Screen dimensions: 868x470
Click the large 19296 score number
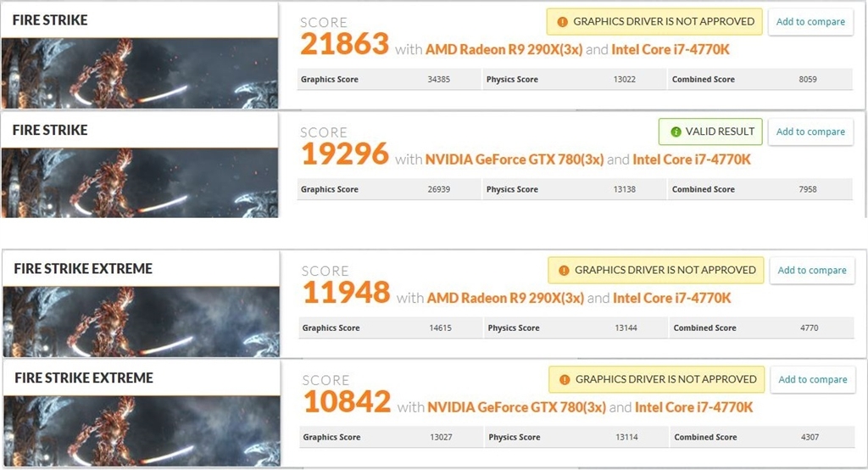coord(345,154)
